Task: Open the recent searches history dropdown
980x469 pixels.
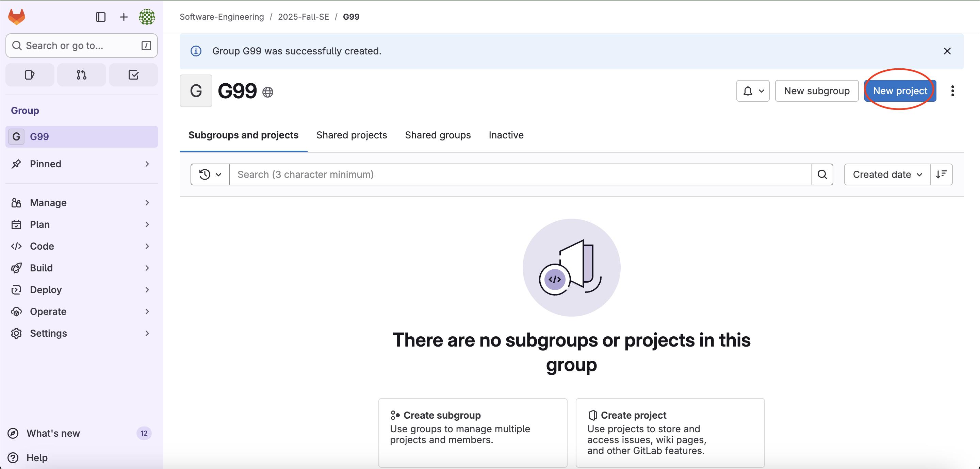Action: coord(210,174)
